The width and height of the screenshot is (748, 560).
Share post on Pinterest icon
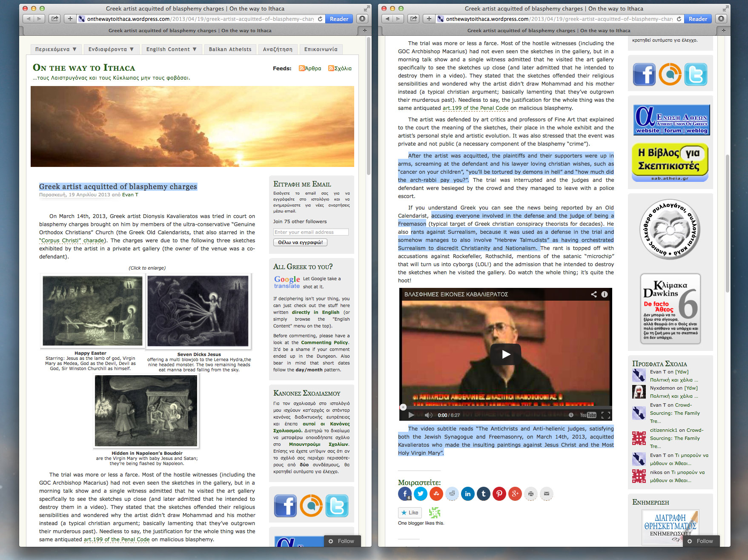(499, 494)
